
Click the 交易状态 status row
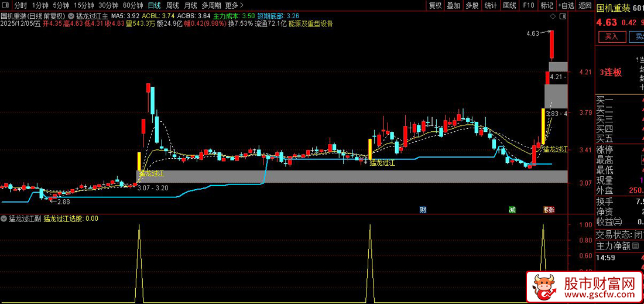[x=620, y=235]
